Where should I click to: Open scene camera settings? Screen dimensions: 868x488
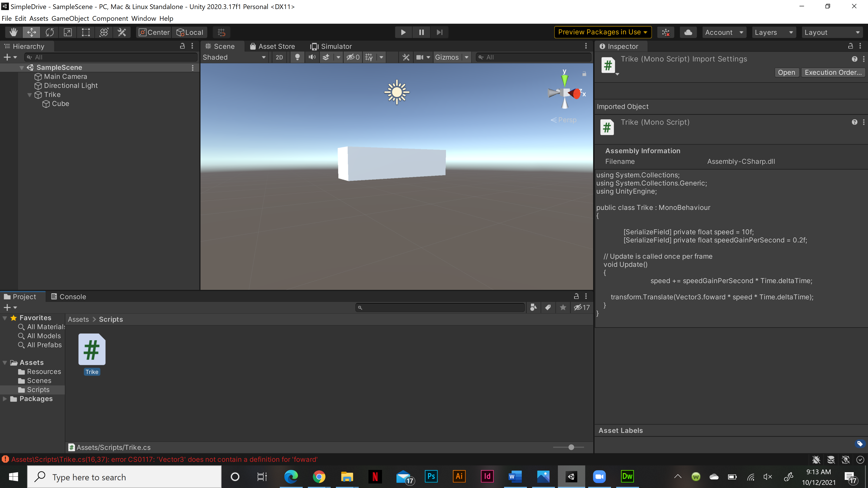420,57
